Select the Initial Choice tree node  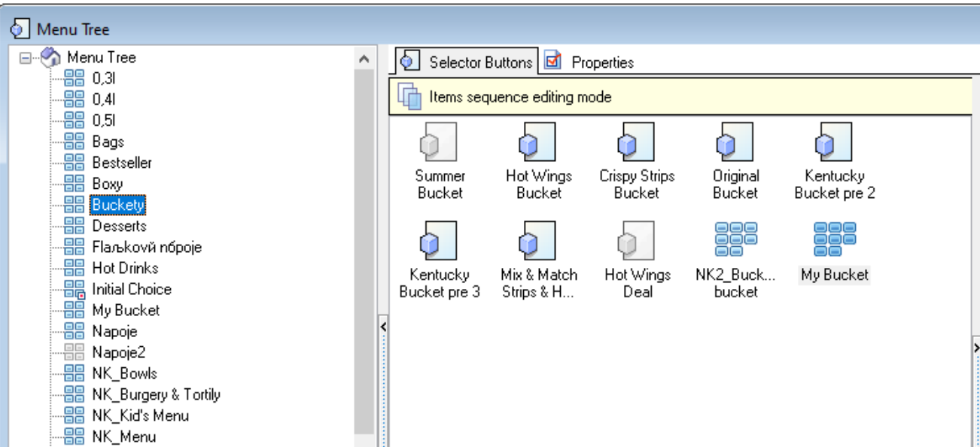click(x=131, y=289)
